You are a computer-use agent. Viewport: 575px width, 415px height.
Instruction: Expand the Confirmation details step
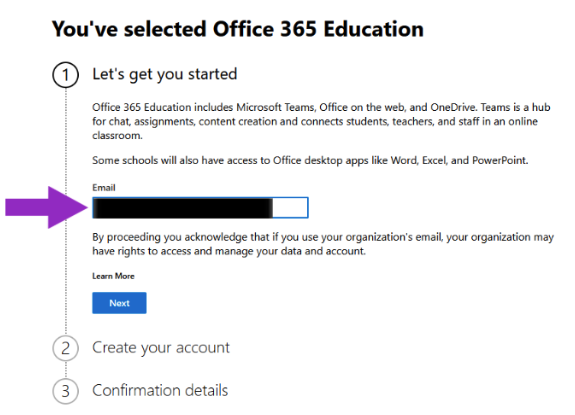coord(160,390)
